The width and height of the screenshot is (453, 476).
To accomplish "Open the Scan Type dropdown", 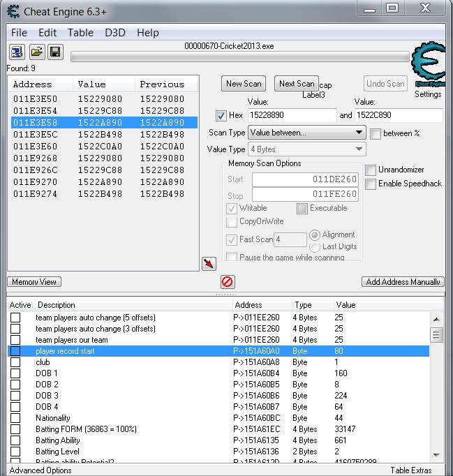I will pos(307,133).
